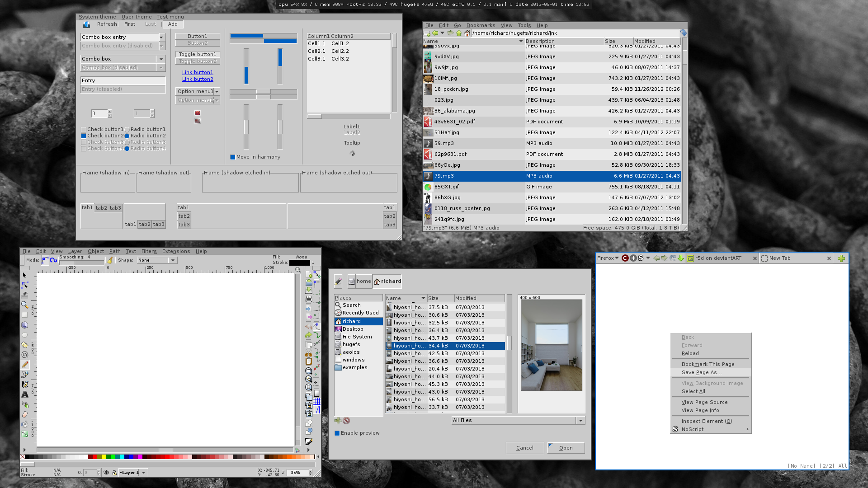Click the broom reset icon in Inkscape

point(110,260)
